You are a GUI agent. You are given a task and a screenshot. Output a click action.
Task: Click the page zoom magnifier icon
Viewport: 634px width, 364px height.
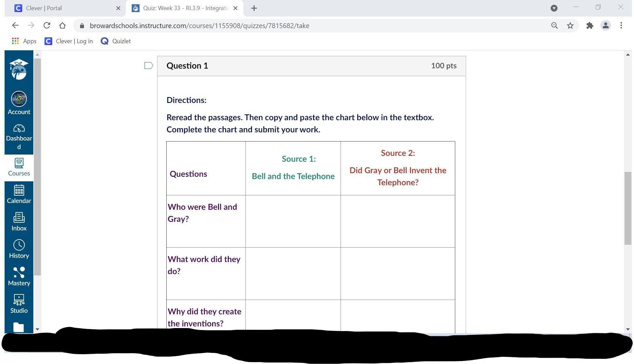(554, 25)
